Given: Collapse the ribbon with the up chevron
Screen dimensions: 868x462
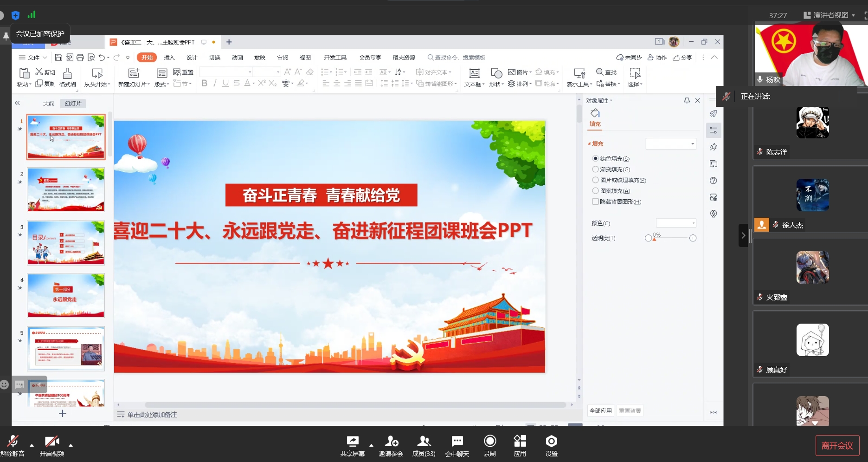Looking at the screenshot, I should click(x=714, y=58).
